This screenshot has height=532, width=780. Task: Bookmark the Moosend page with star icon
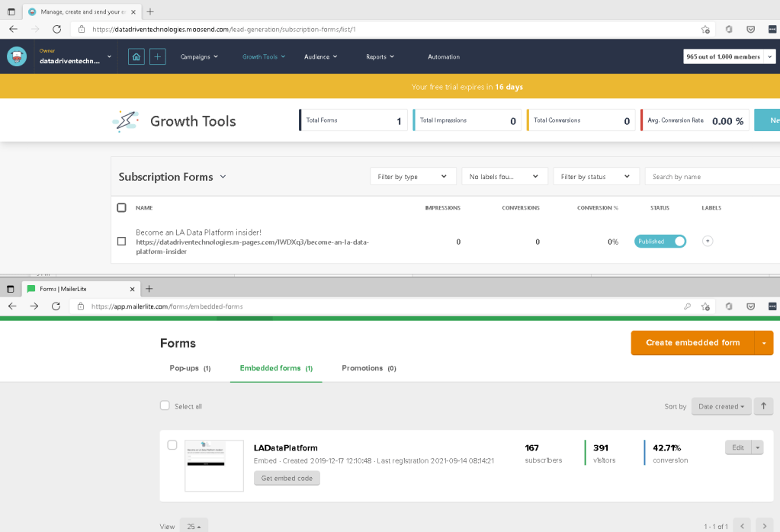(x=705, y=29)
